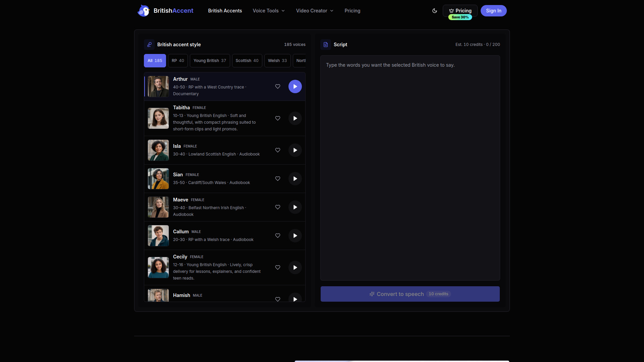Favorite the Hamish voice

coord(278,299)
